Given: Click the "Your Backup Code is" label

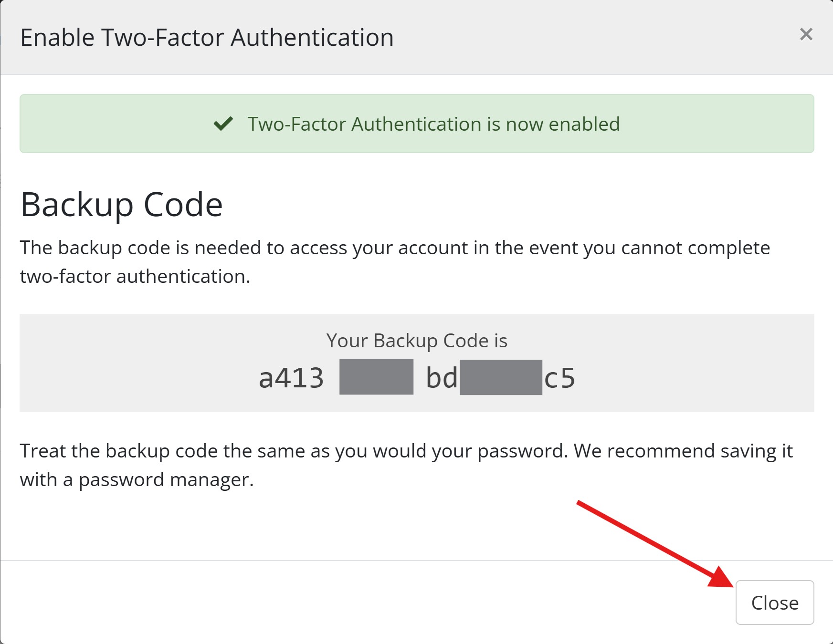Looking at the screenshot, I should 417,341.
